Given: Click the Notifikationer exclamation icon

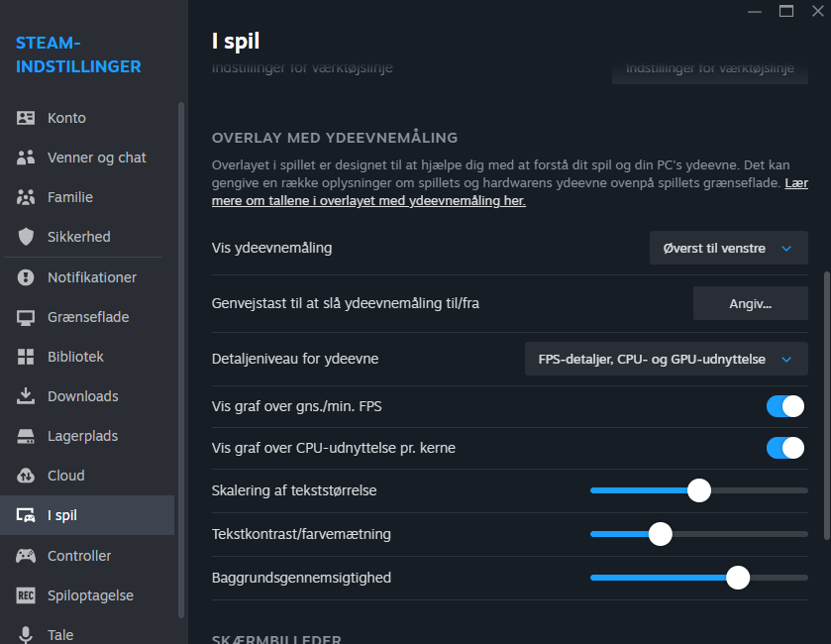Looking at the screenshot, I should click(26, 277).
